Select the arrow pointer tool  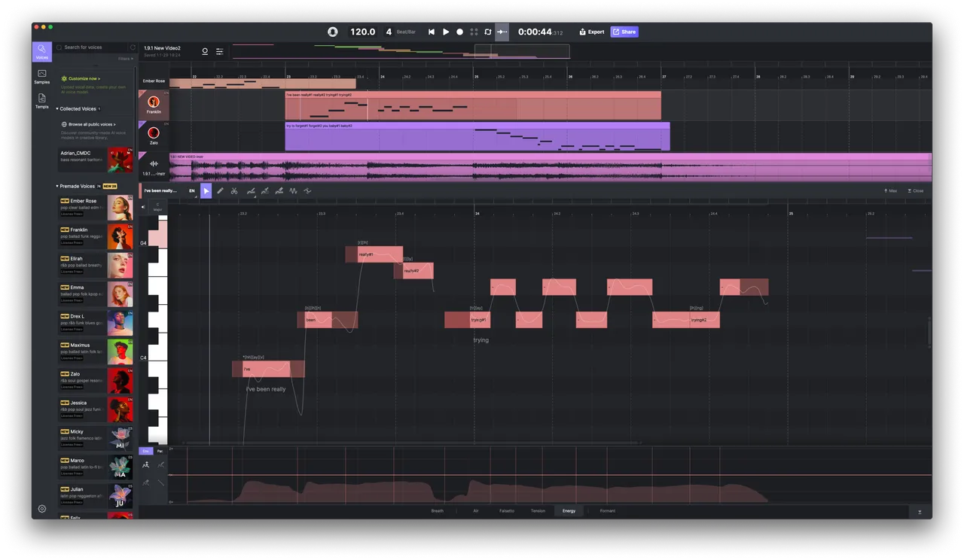[x=206, y=191]
